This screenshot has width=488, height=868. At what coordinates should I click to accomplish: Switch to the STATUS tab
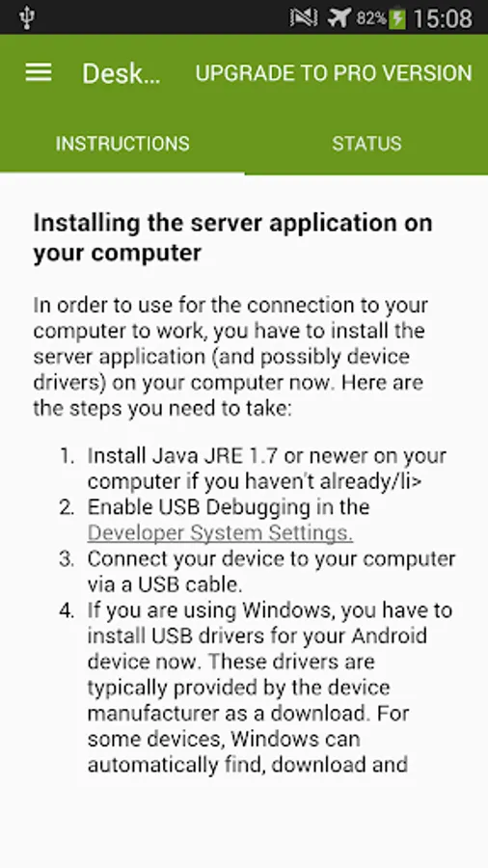[x=366, y=144]
